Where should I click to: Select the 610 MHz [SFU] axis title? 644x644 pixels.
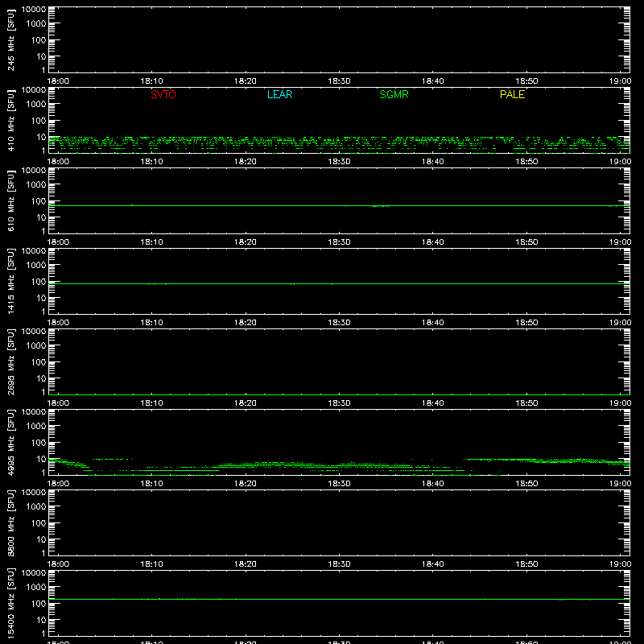click(10, 200)
